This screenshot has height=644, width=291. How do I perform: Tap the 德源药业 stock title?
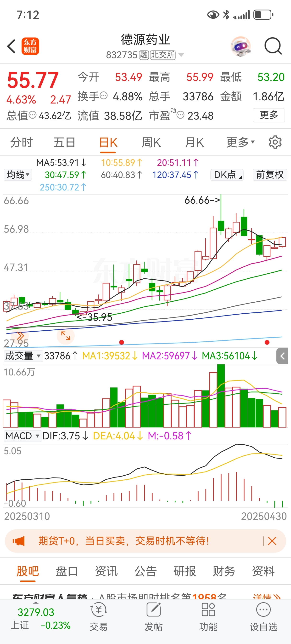(x=145, y=40)
